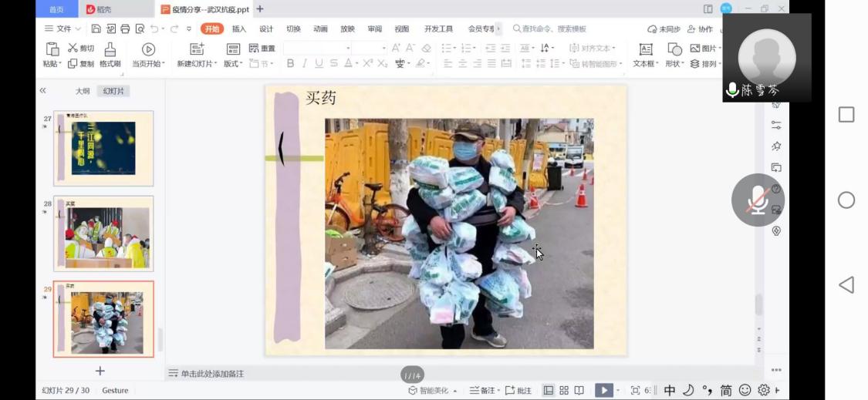
Task: Toggle Underline formatting button
Action: pos(319,64)
